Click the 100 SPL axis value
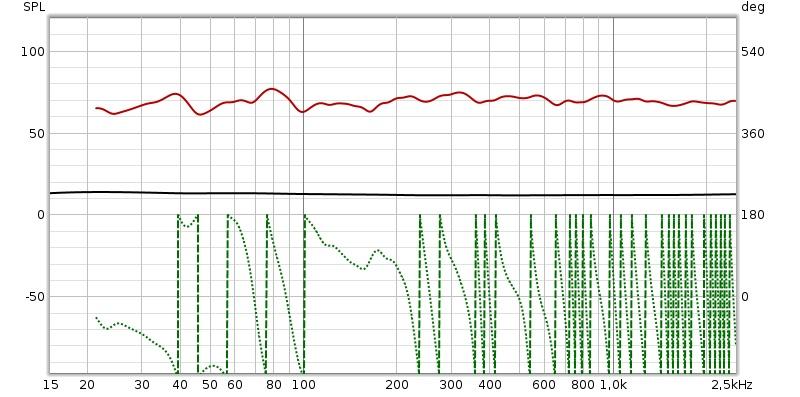The width and height of the screenshot is (800, 397). point(33,52)
